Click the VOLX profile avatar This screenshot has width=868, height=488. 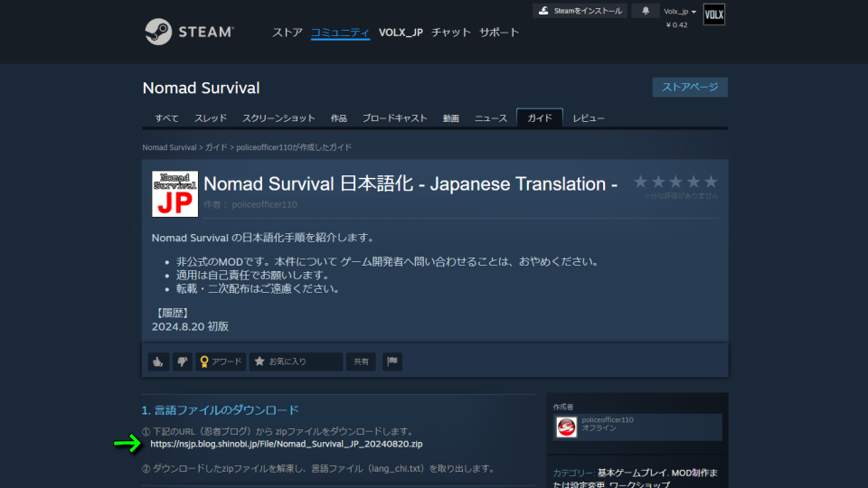coord(713,14)
